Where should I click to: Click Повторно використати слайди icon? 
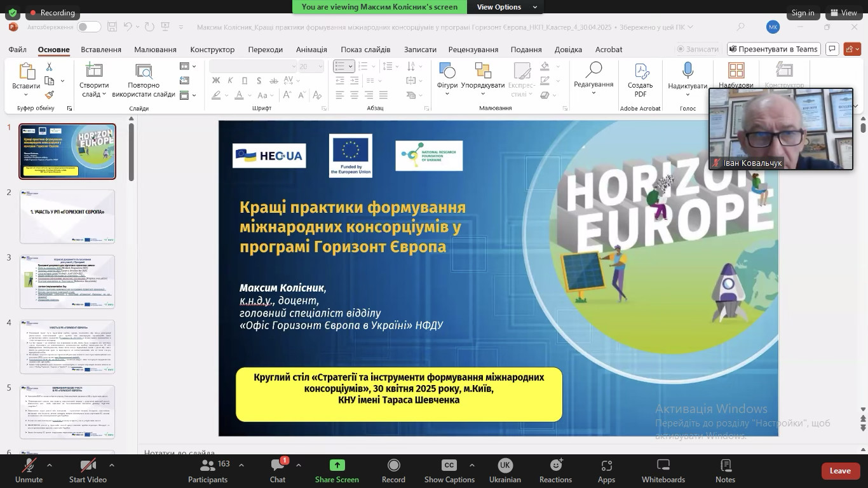tap(144, 71)
